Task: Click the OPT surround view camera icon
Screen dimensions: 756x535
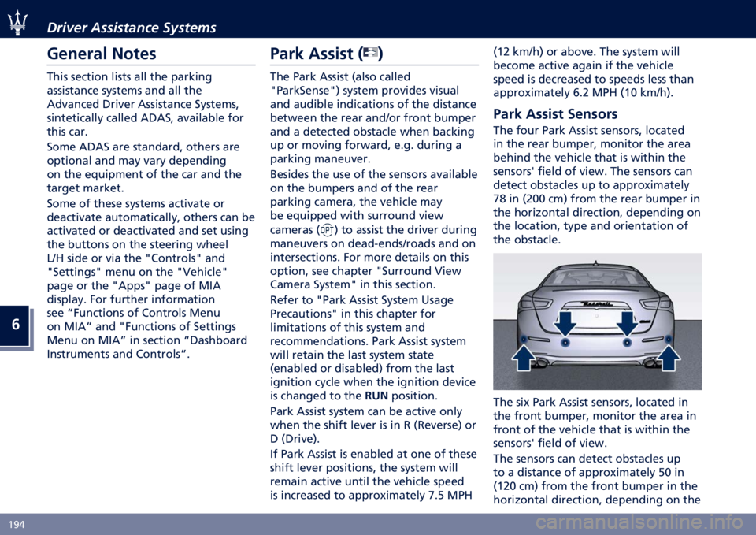Action: point(327,230)
